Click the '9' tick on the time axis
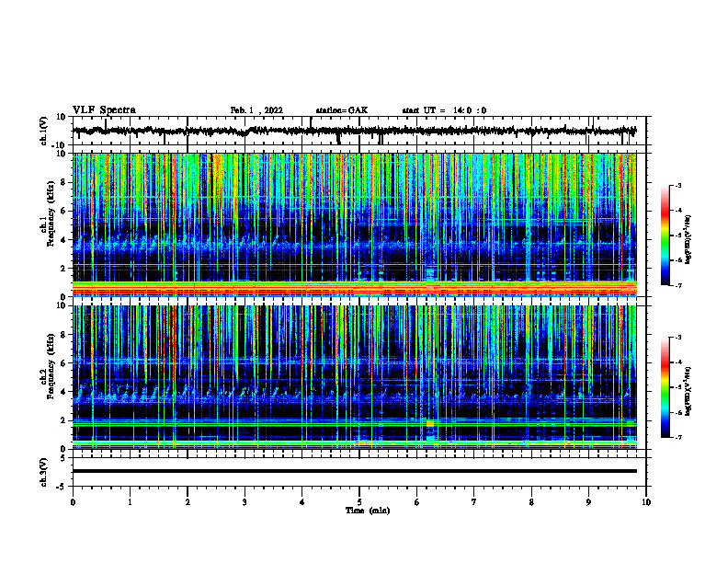Viewport: 728px width, 563px height. click(588, 502)
